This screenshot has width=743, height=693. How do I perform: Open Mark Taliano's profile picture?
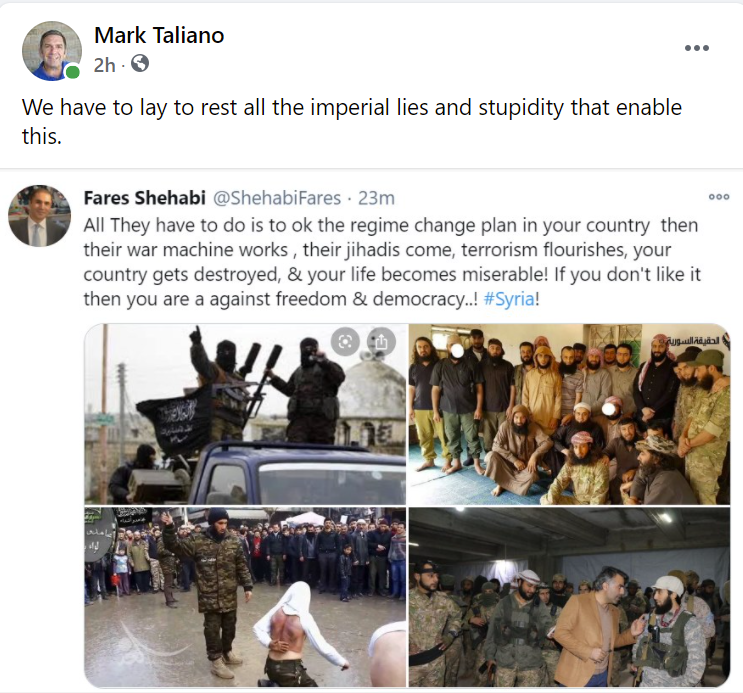click(x=52, y=50)
